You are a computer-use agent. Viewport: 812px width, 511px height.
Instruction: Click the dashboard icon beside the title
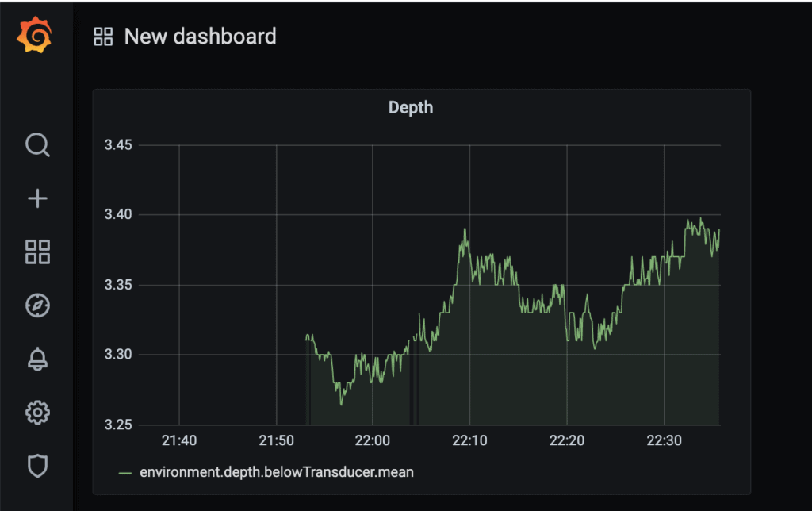[102, 36]
